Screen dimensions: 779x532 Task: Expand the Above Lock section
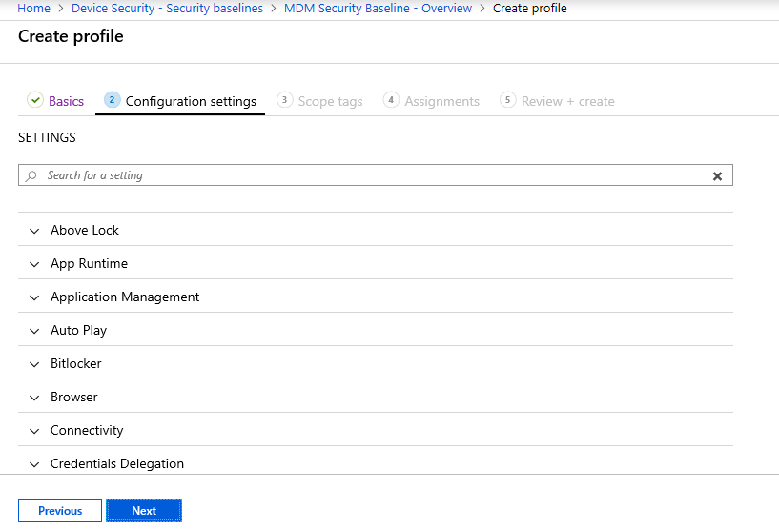(85, 230)
